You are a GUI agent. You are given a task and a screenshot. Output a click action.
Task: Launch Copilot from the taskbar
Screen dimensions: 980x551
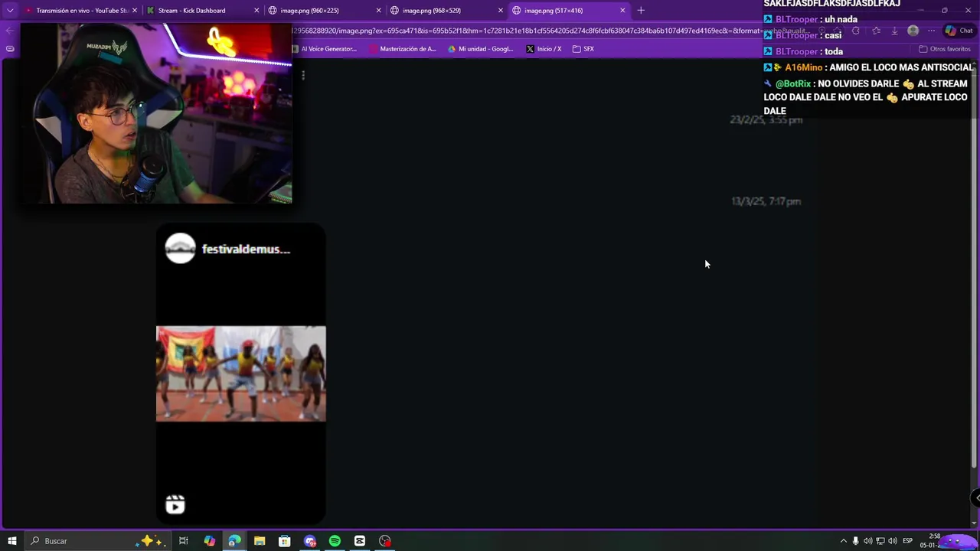[209, 541]
